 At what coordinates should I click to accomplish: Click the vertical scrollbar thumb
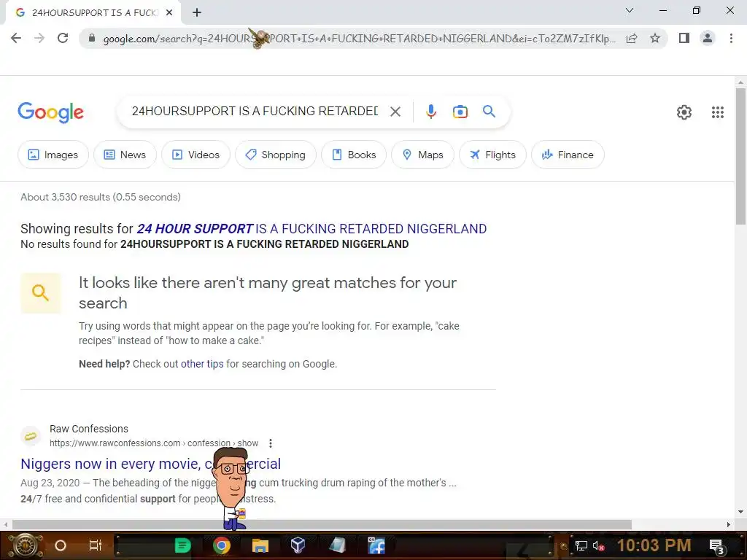click(x=740, y=156)
